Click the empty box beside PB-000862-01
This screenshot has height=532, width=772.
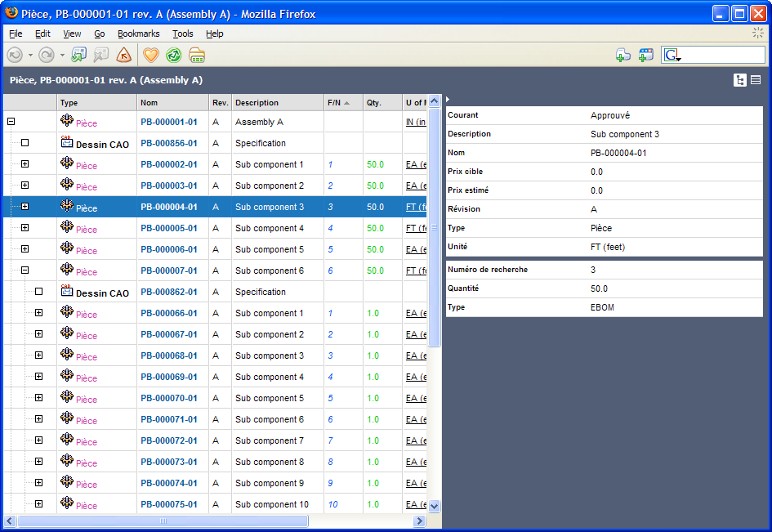point(38,292)
